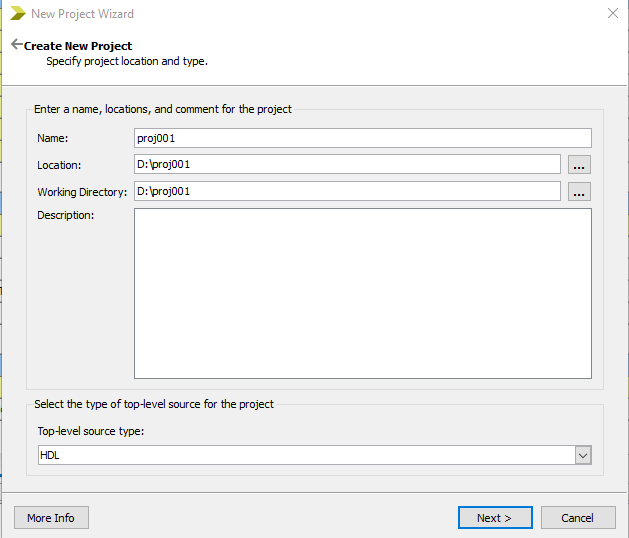Viewport: 629px width, 538px height.
Task: Click the back arrow beside Create New Project
Action: (x=16, y=45)
